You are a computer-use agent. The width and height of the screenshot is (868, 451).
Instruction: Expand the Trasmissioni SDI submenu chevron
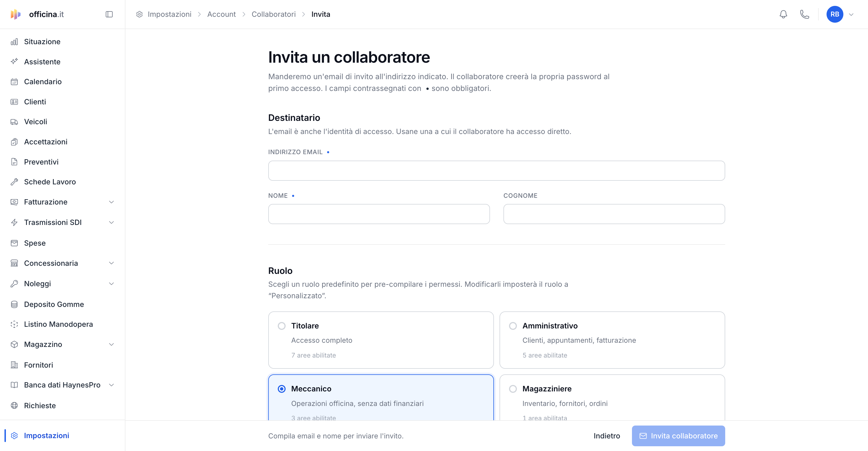[111, 222]
